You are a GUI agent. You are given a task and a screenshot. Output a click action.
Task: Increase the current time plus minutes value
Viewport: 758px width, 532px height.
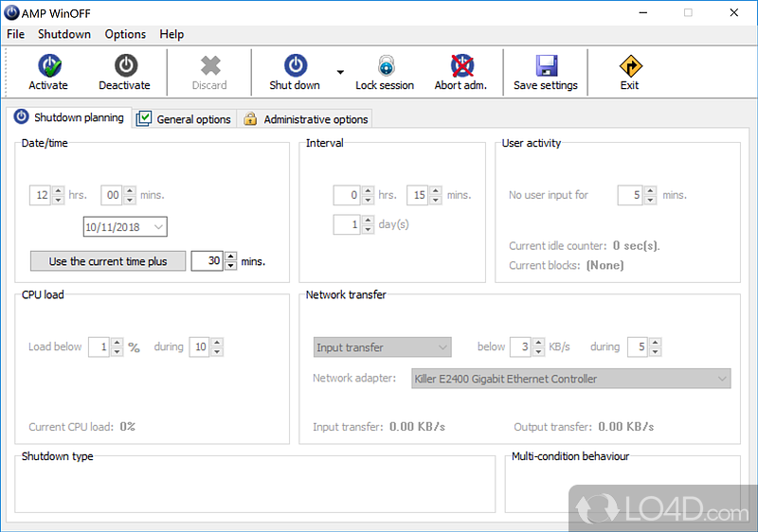231,257
